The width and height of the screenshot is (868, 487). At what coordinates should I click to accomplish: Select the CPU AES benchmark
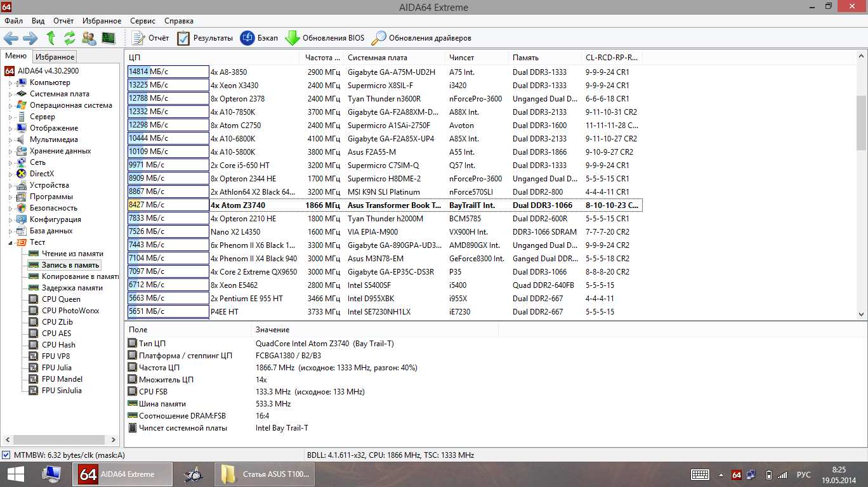point(56,334)
